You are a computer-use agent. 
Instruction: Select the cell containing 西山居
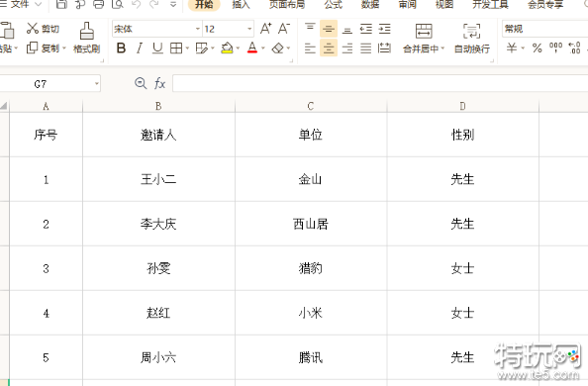tap(311, 224)
